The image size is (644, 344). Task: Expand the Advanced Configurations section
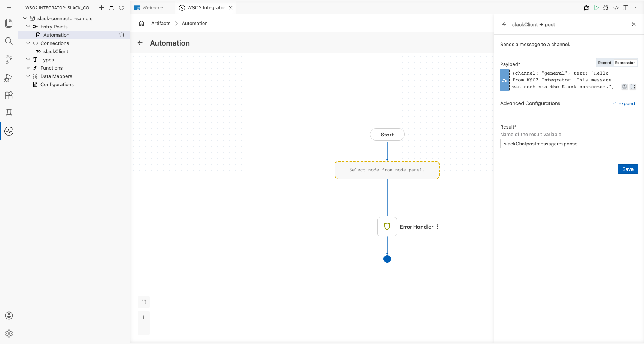(623, 103)
